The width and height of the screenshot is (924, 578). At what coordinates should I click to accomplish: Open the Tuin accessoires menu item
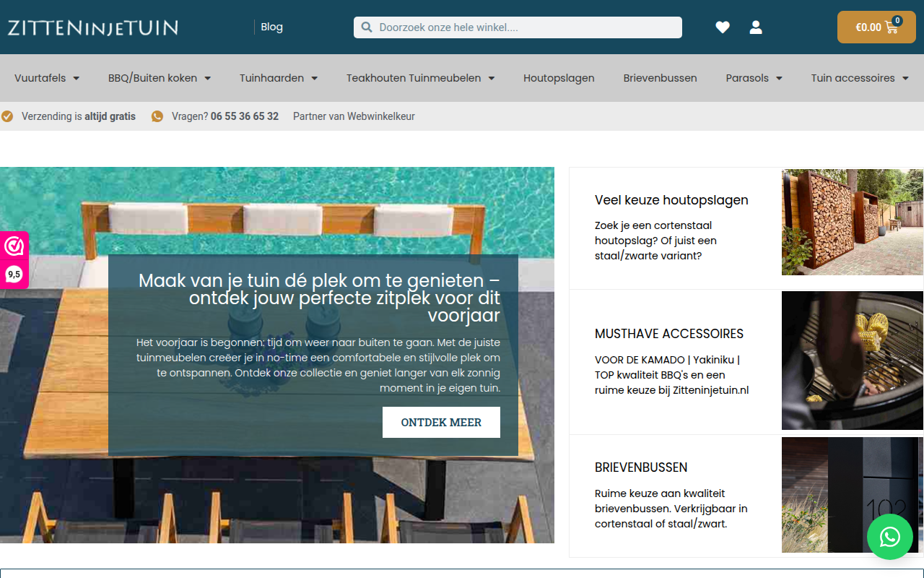[x=853, y=78]
